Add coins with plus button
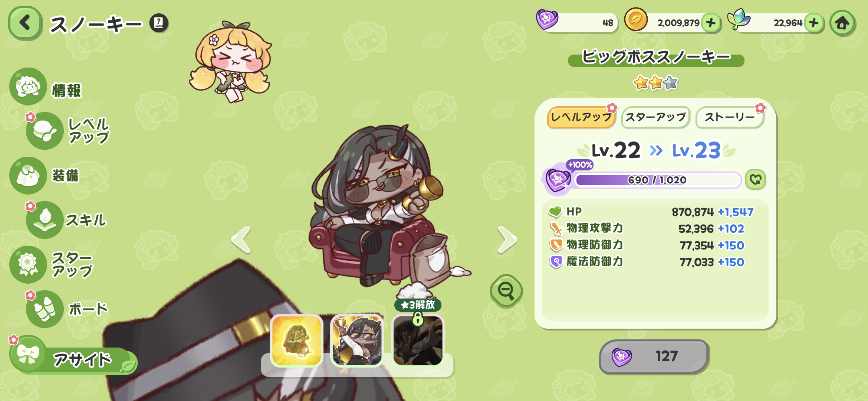This screenshot has height=401, width=868. [x=711, y=23]
